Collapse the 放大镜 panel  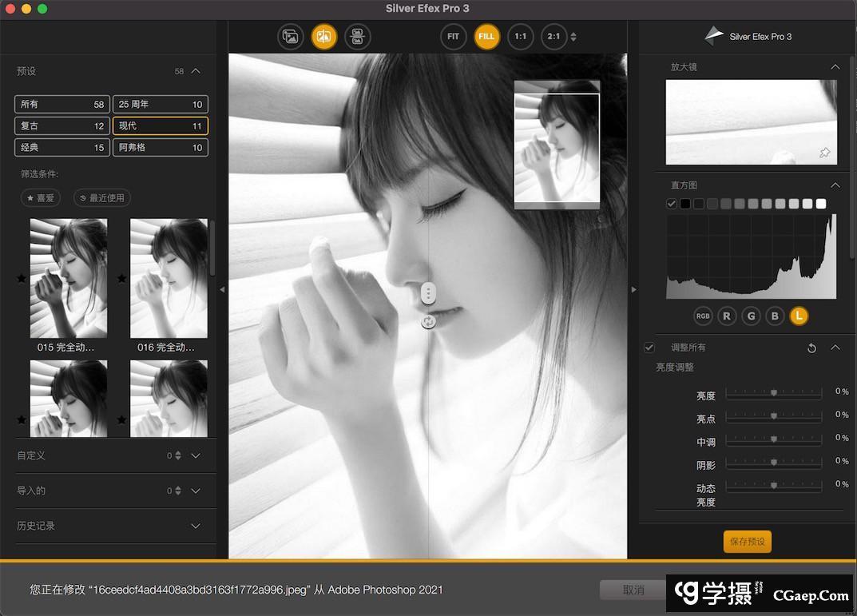tap(835, 67)
